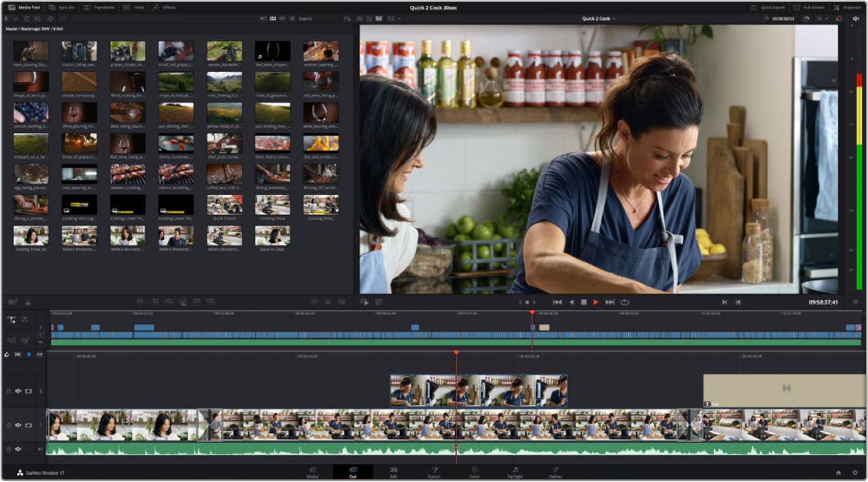Go to previous edit point
The height and width of the screenshot is (482, 868).
738,302
